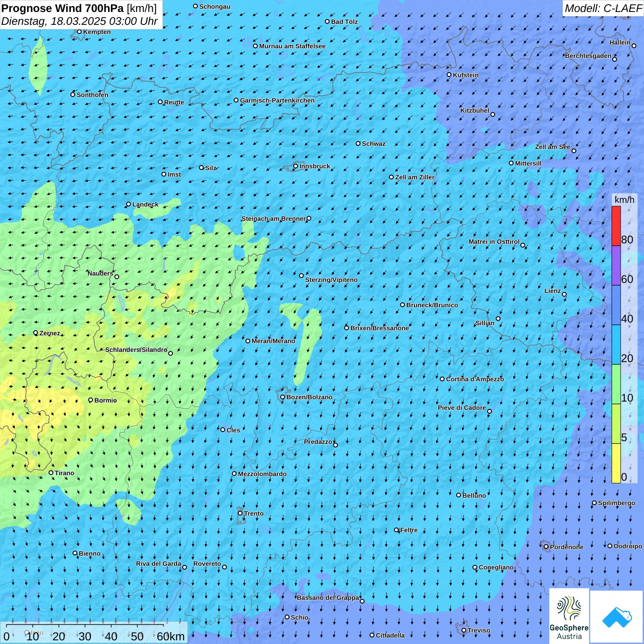Select the Kufstein city label
This screenshot has height=644, width=644.
coord(466,75)
